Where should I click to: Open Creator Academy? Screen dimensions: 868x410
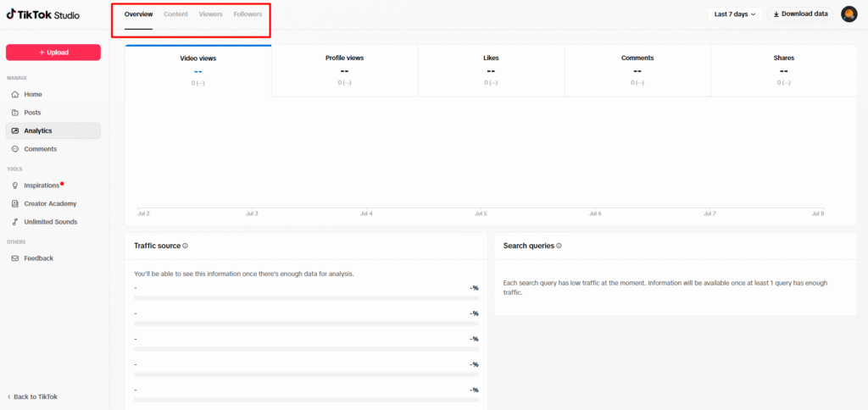click(x=49, y=203)
